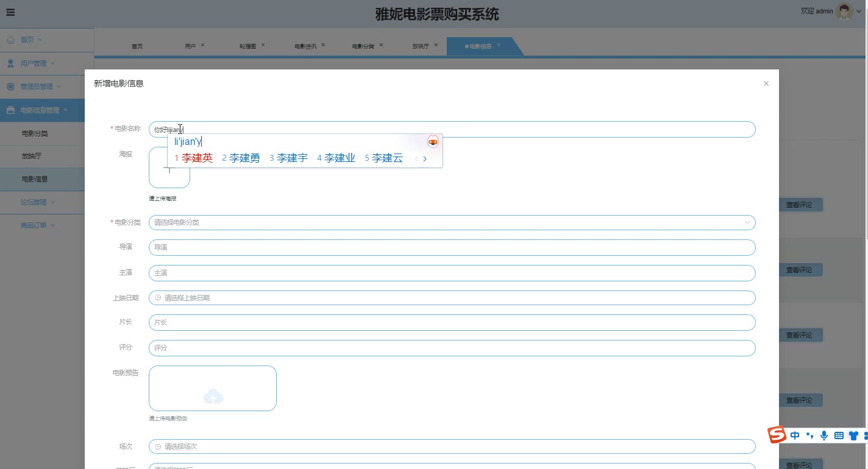Go to next IME candidate page
The width and height of the screenshot is (868, 469).
coord(425,159)
